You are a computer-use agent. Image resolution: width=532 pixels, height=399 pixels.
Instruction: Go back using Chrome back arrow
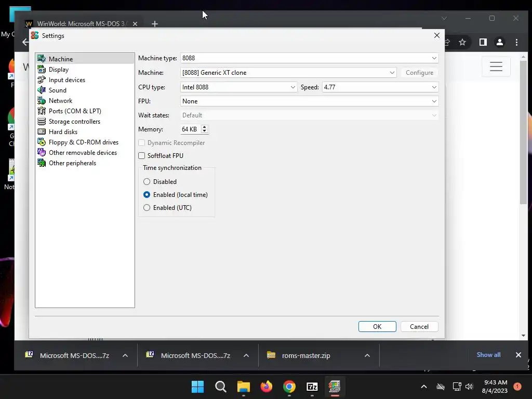(x=25, y=43)
